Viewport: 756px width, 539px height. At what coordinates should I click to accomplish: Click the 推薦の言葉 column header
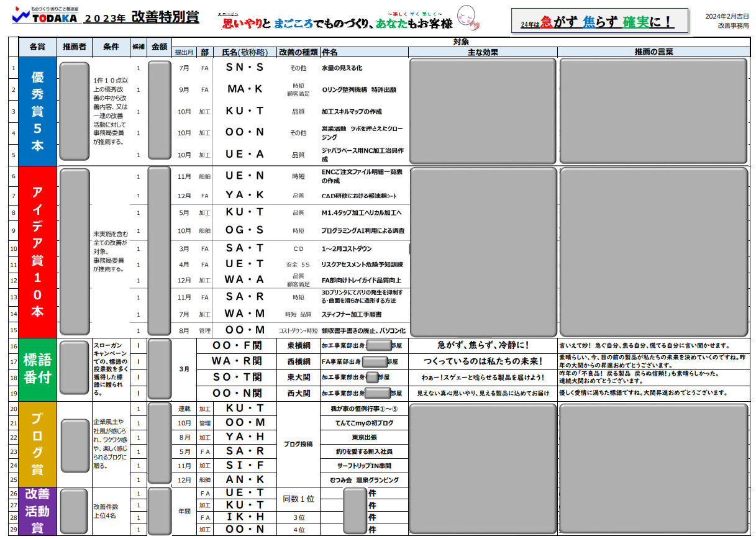coord(654,52)
